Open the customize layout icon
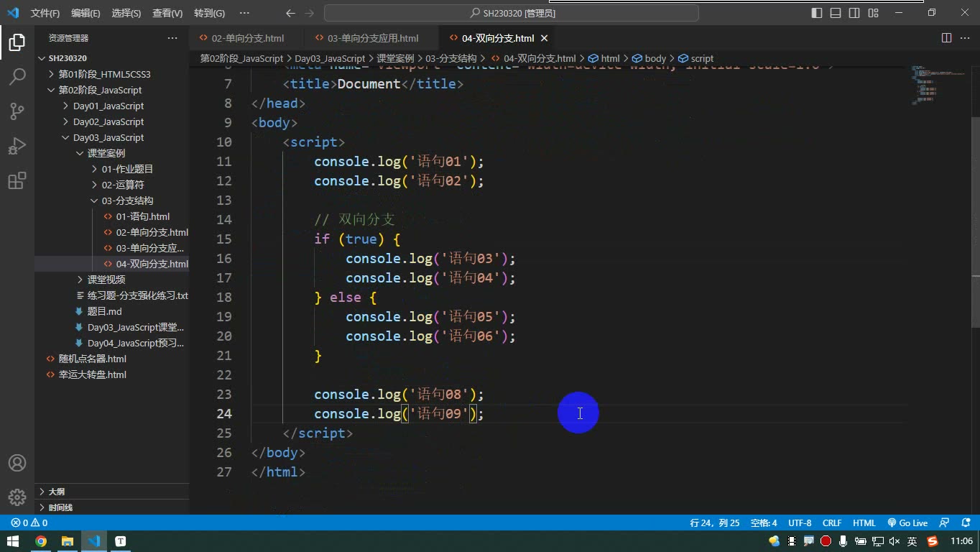This screenshot has width=980, height=552. [x=873, y=13]
